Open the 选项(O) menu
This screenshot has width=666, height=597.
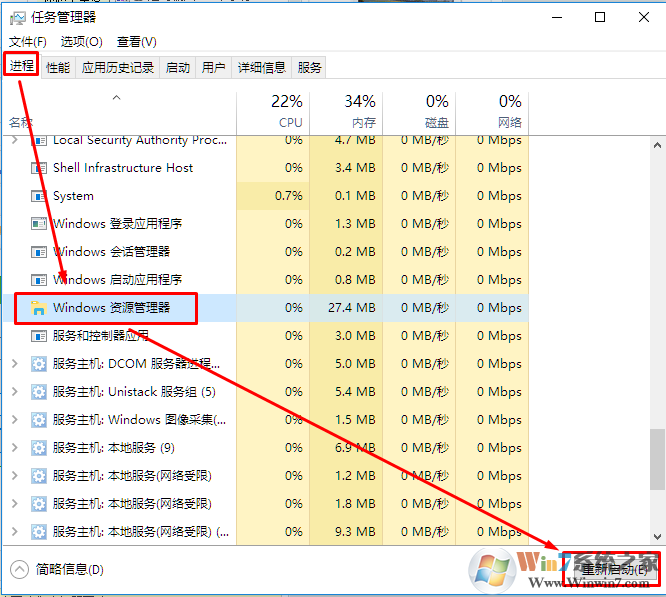pyautogui.click(x=82, y=42)
